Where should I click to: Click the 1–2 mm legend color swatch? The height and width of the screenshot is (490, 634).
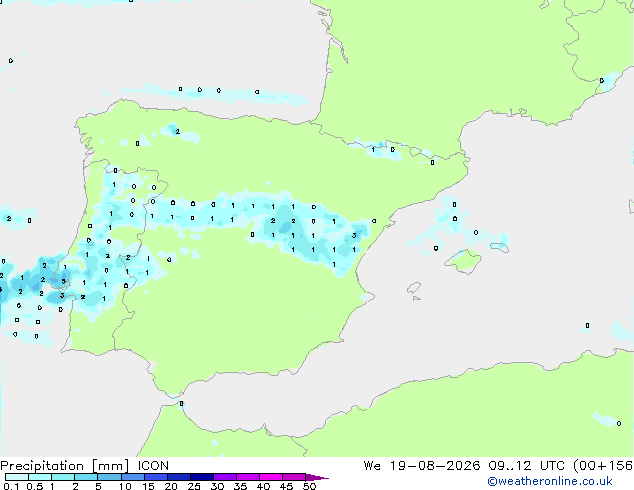tap(63, 477)
